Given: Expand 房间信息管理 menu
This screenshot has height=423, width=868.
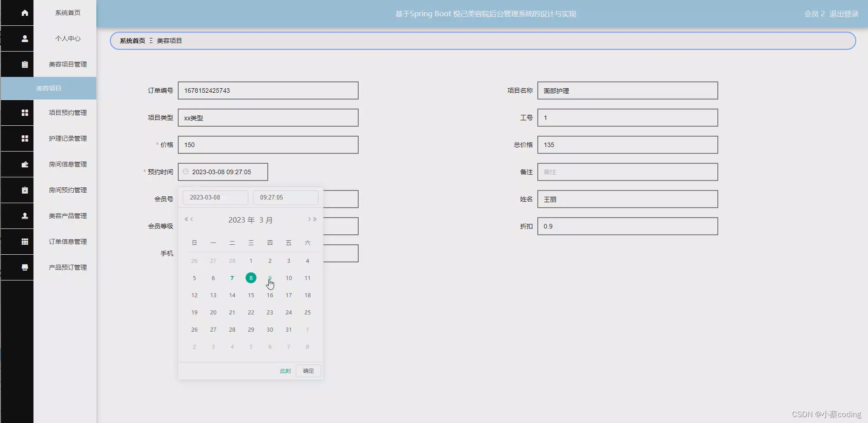Looking at the screenshot, I should (x=68, y=164).
